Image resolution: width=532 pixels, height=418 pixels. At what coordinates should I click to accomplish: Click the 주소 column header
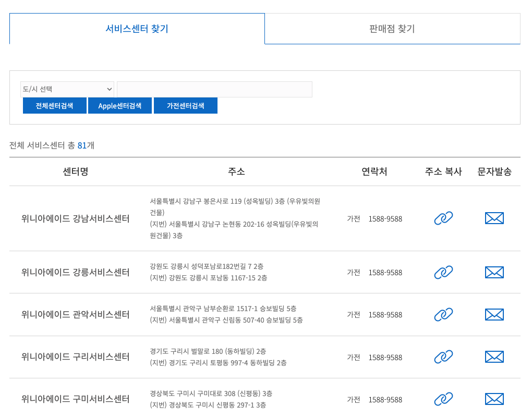pyautogui.click(x=236, y=171)
